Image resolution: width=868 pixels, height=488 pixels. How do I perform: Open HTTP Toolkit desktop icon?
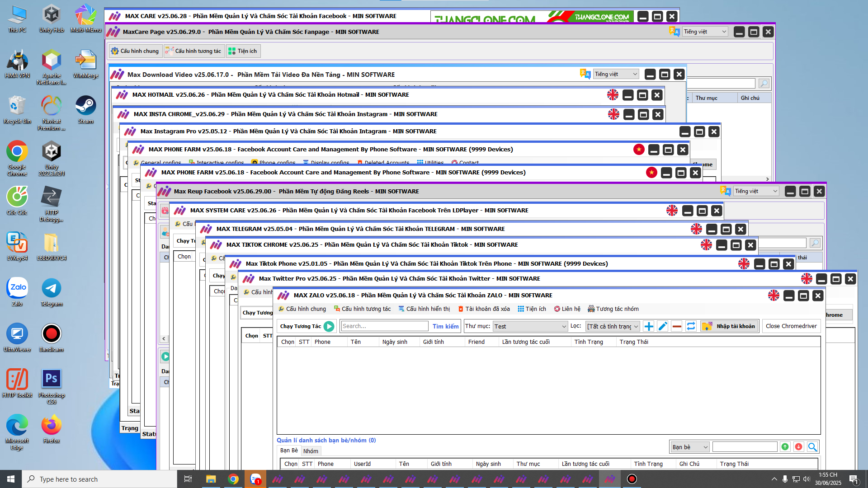click(x=17, y=383)
